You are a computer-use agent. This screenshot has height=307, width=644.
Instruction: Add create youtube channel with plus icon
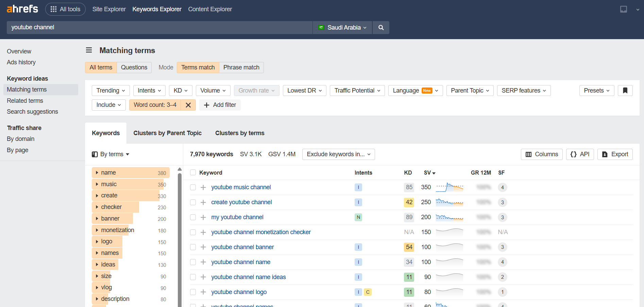203,203
